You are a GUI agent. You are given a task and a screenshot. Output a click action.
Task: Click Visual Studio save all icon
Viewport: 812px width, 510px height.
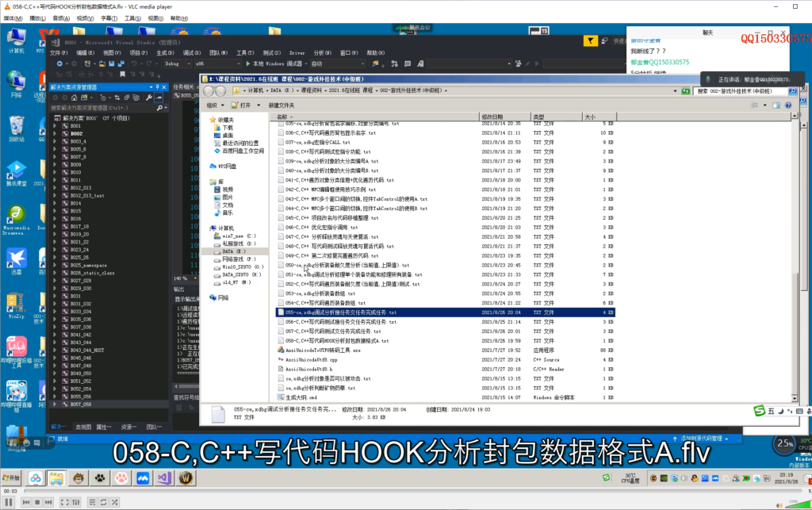pyautogui.click(x=121, y=63)
